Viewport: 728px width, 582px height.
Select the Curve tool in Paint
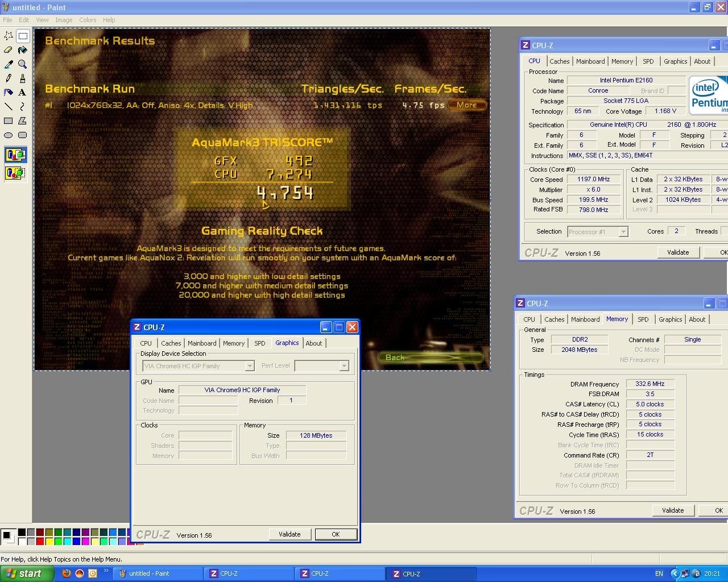click(x=23, y=107)
